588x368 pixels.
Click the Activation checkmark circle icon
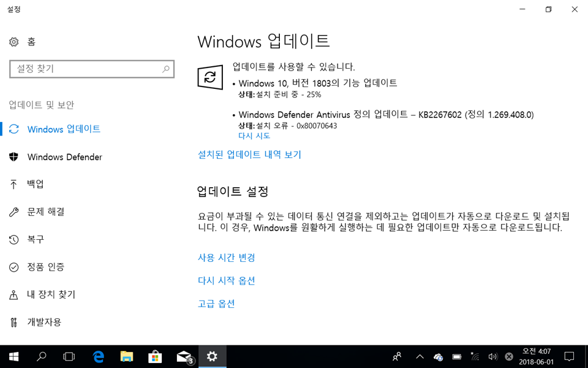[14, 267]
